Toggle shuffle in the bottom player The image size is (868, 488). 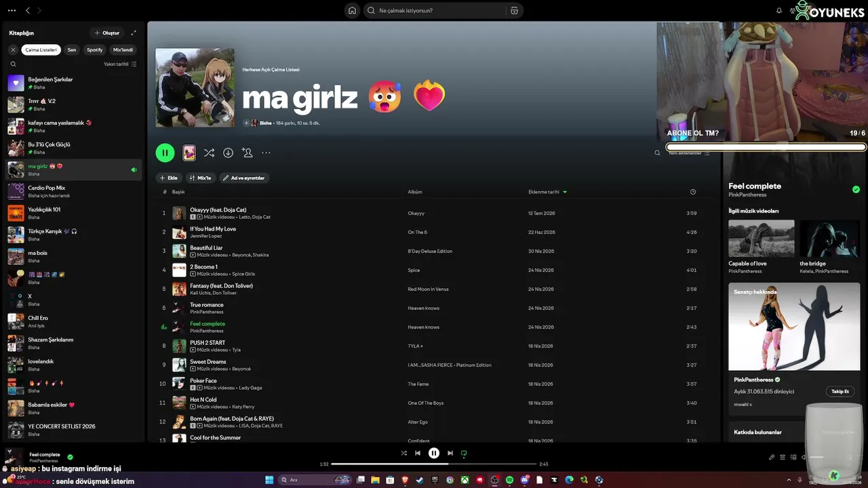404,453
